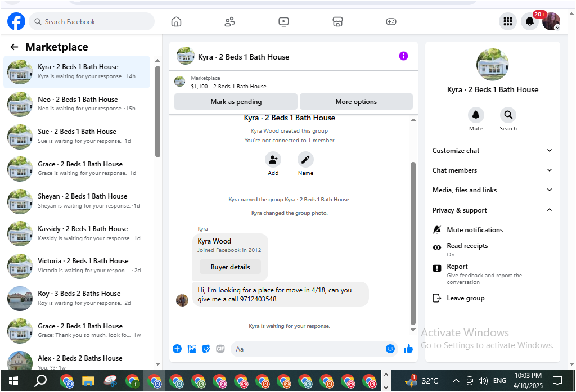Choose a GIF in composer

coord(220,349)
